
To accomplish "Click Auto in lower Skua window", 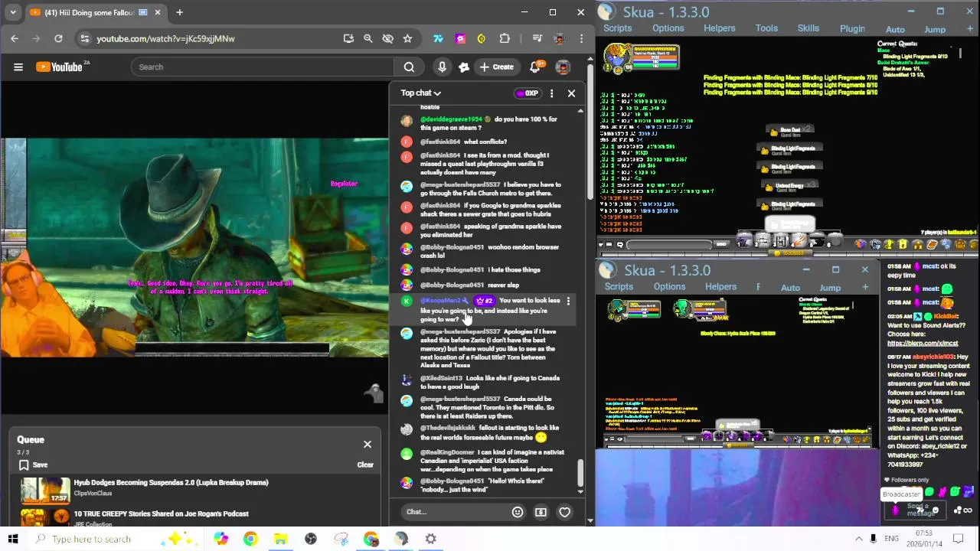I will coord(790,288).
